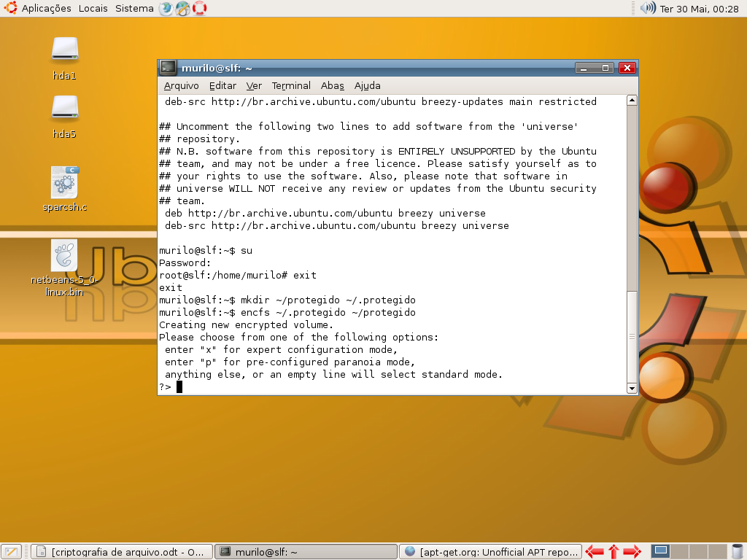Open the Sistema menu

tap(134, 8)
